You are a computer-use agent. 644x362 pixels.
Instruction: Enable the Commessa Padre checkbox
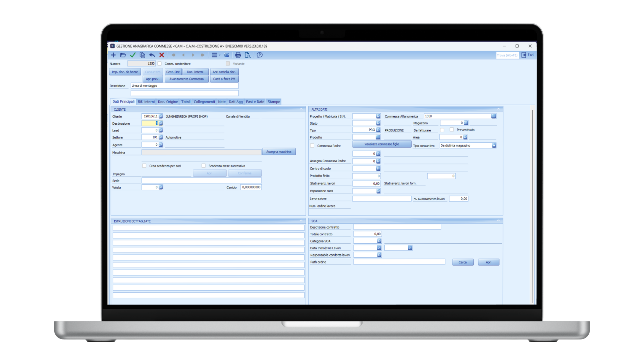pos(312,146)
